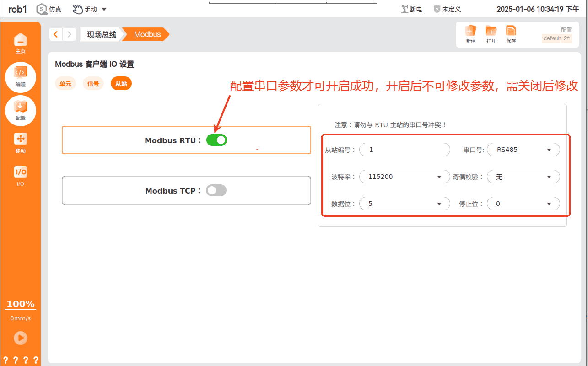Disable the Modbus RTU switch
Screen dimensions: 588x366
click(x=216, y=140)
